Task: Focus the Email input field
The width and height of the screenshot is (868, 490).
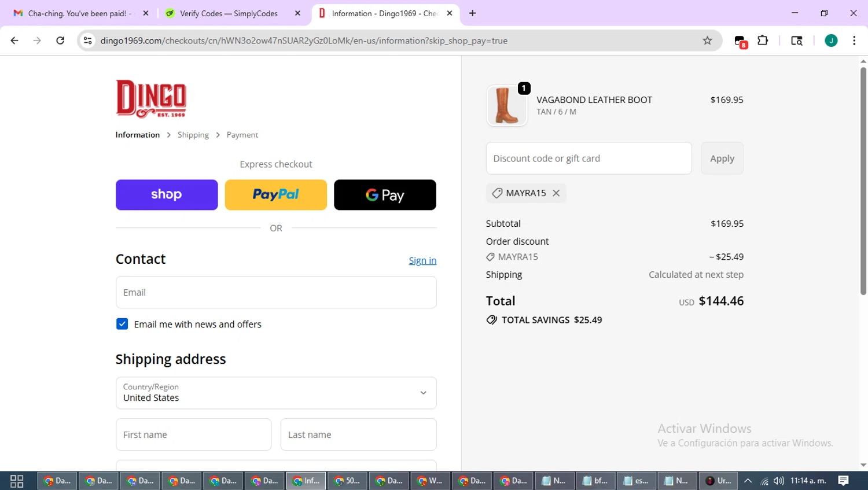Action: tap(276, 292)
